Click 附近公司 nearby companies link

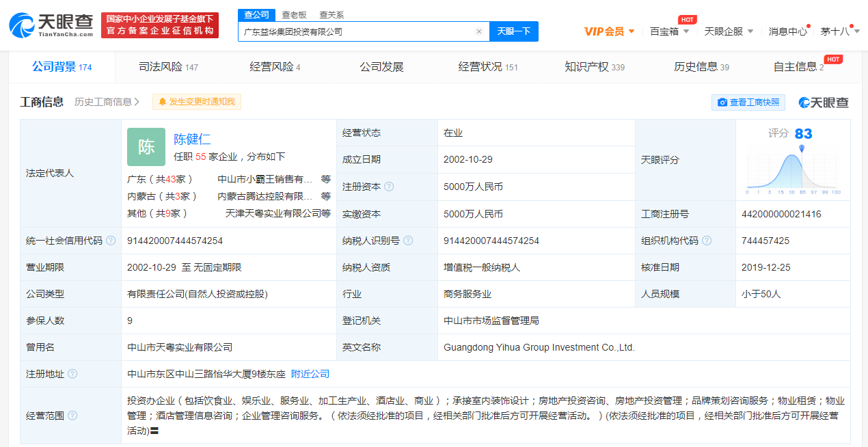click(310, 374)
